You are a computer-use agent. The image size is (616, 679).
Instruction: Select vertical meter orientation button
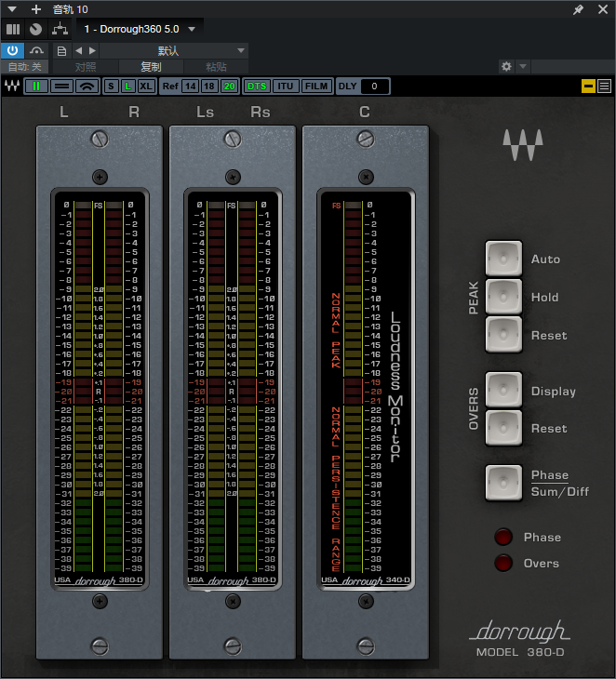click(36, 87)
